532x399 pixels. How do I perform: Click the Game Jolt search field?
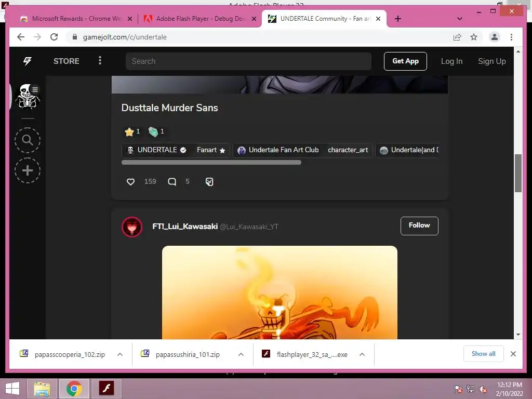tap(248, 61)
